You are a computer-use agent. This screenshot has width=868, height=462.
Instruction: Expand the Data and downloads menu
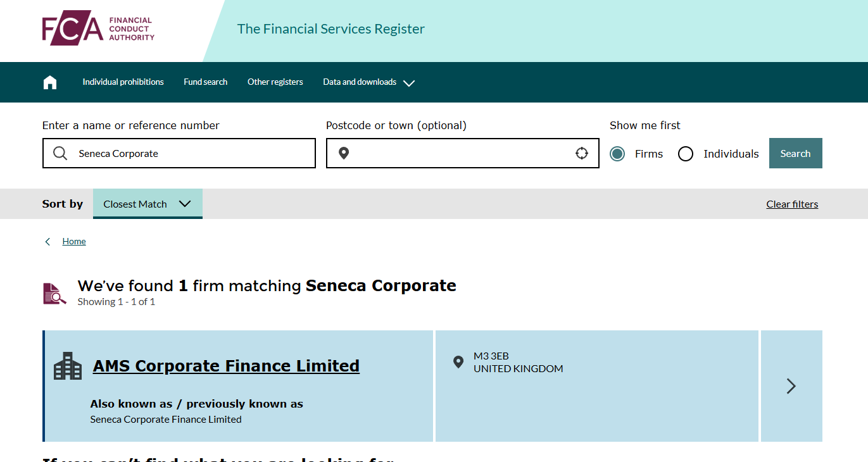click(368, 82)
